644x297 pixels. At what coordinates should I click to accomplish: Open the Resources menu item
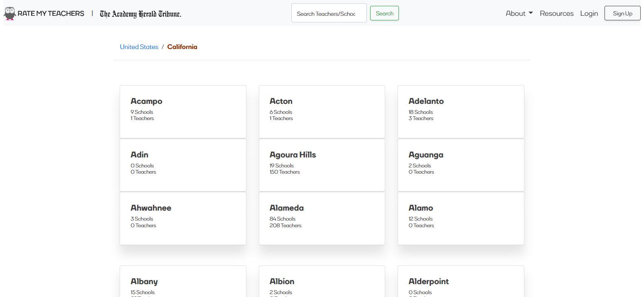coord(556,13)
